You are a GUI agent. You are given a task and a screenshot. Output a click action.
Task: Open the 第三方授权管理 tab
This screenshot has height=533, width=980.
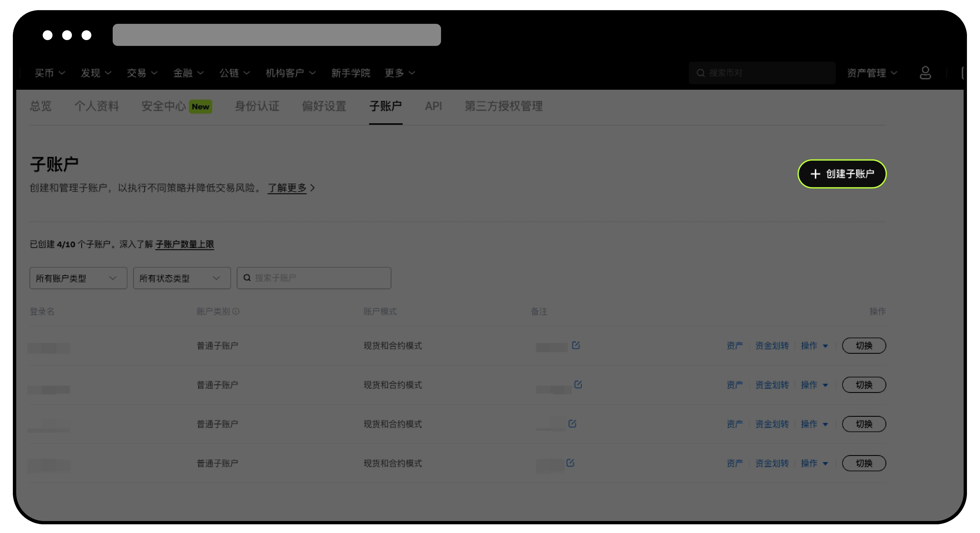503,106
